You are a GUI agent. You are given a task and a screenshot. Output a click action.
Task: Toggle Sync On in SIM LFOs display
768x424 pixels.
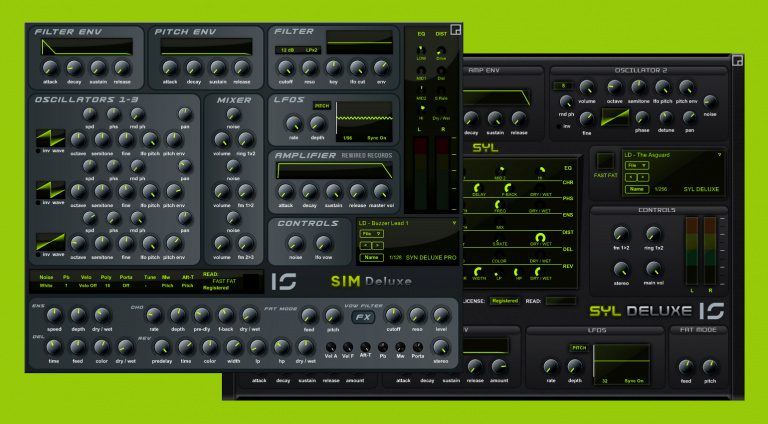click(377, 138)
